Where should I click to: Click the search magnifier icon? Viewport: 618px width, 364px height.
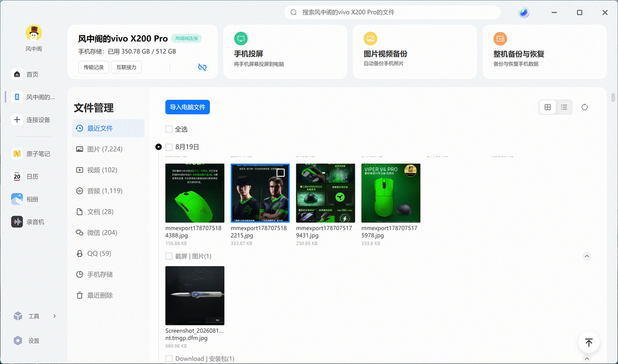coord(294,12)
